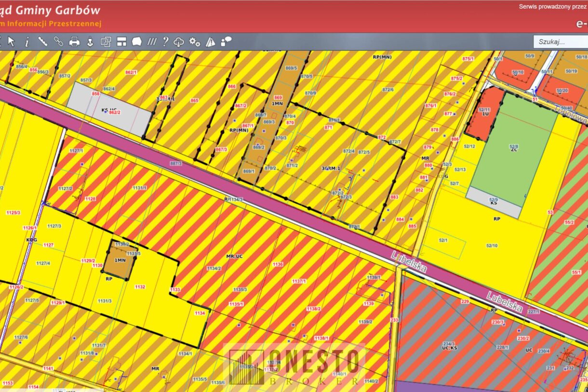This screenshot has width=588, height=392.
Task: Click the cloud download icon
Action: click(179, 42)
